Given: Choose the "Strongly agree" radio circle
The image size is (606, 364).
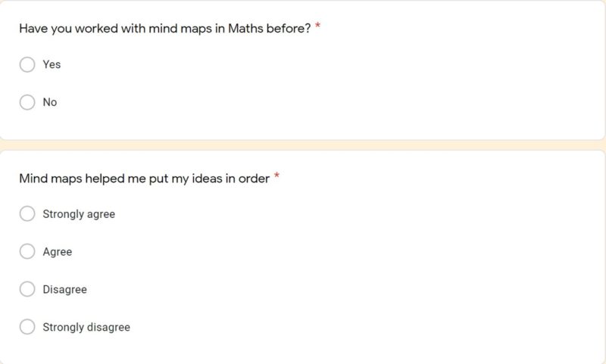Looking at the screenshot, I should point(27,214).
